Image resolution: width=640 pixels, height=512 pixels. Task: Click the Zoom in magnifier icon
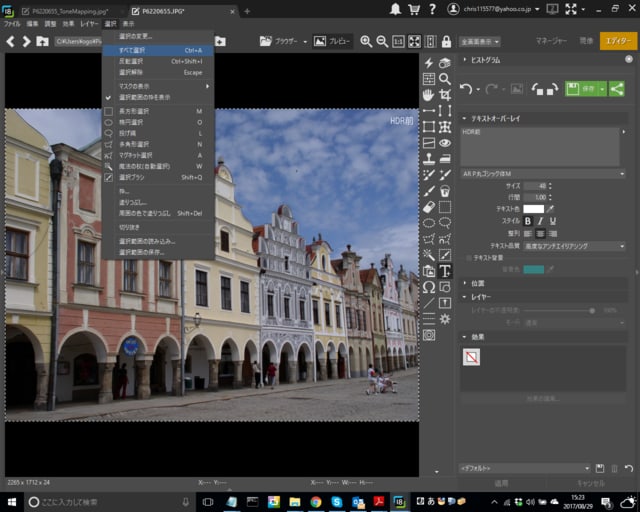tap(366, 41)
